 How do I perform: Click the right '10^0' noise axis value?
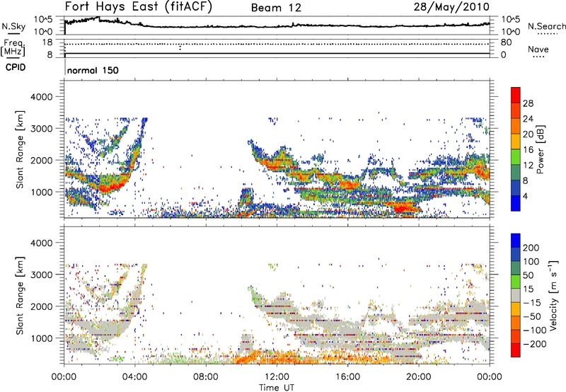point(510,32)
